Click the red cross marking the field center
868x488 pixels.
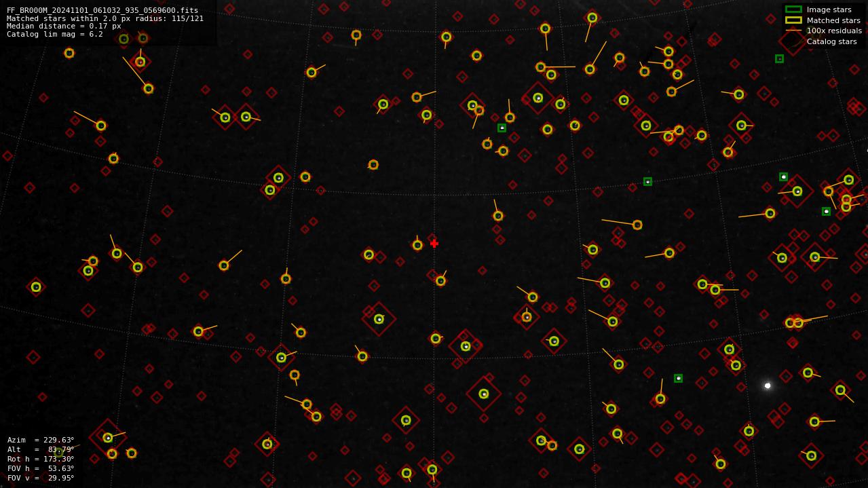434,243
